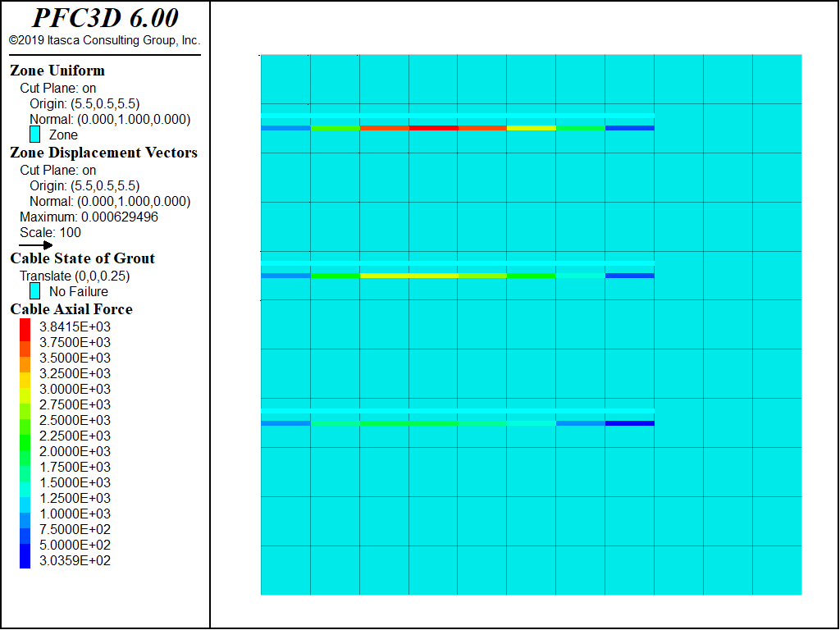Click the red segment of the top cable

point(433,128)
